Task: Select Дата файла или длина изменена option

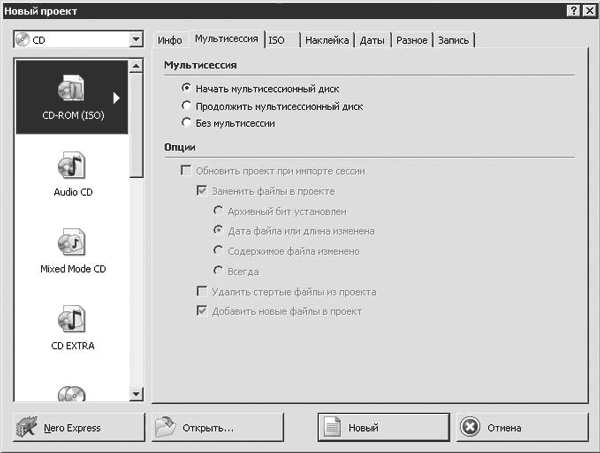Action: [x=218, y=230]
